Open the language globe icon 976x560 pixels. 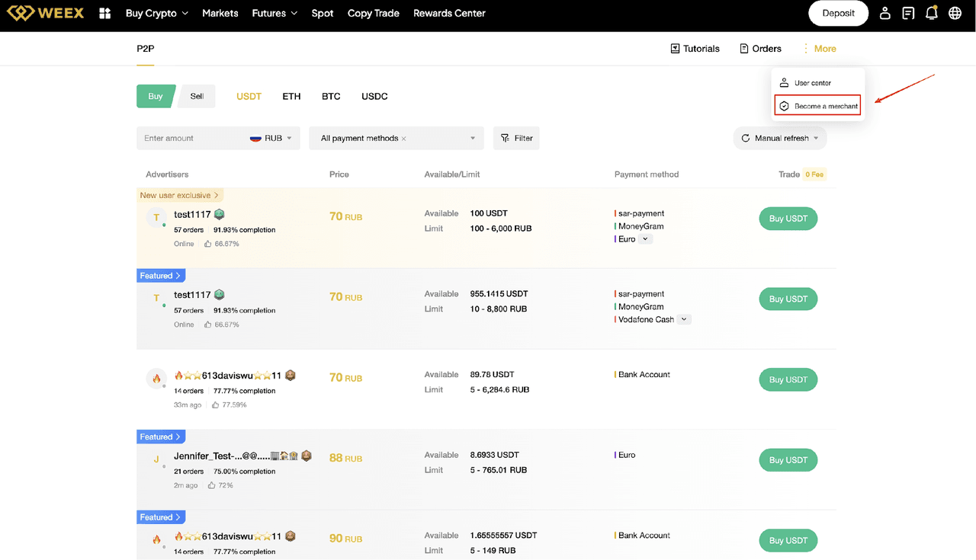955,13
